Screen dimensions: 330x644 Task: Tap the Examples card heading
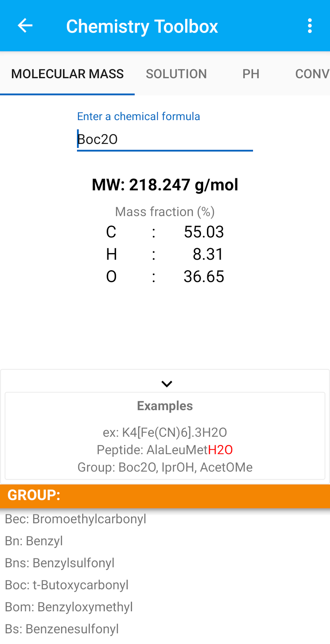[x=165, y=406]
